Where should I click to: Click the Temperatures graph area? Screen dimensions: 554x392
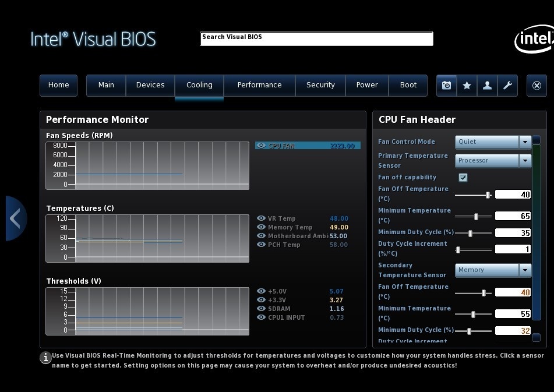pyautogui.click(x=147, y=238)
